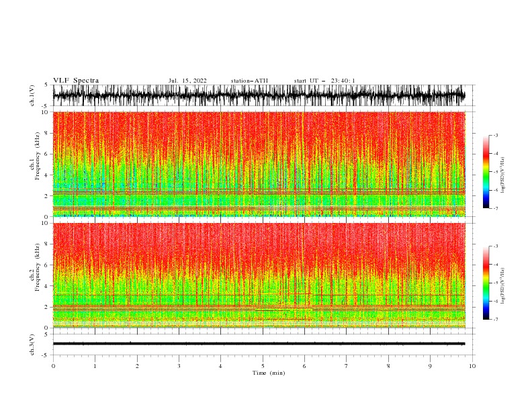Screen dimensions: 532x411
Task: Click the ch.3 voltage waveform trace
Action: pyautogui.click(x=259, y=344)
